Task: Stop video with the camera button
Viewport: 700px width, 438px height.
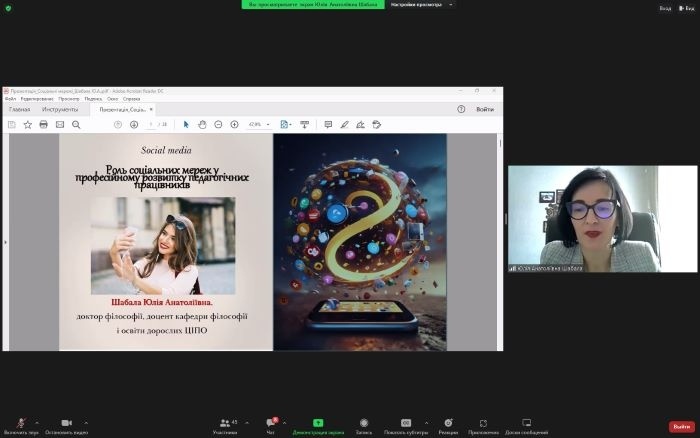Action: 66,424
